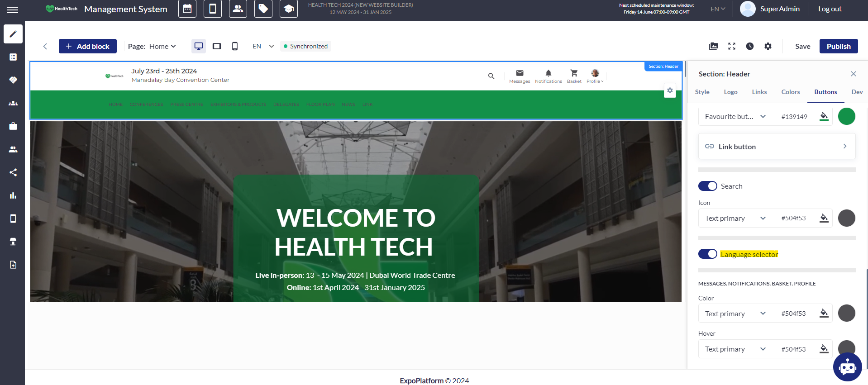This screenshot has height=385, width=868.
Task: Click the Log out link
Action: 830,9
